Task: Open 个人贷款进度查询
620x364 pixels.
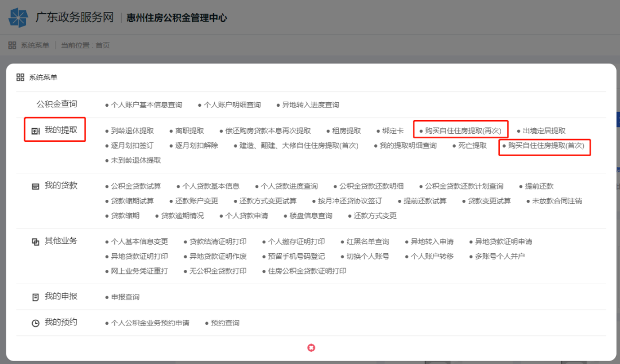Action: (289, 187)
